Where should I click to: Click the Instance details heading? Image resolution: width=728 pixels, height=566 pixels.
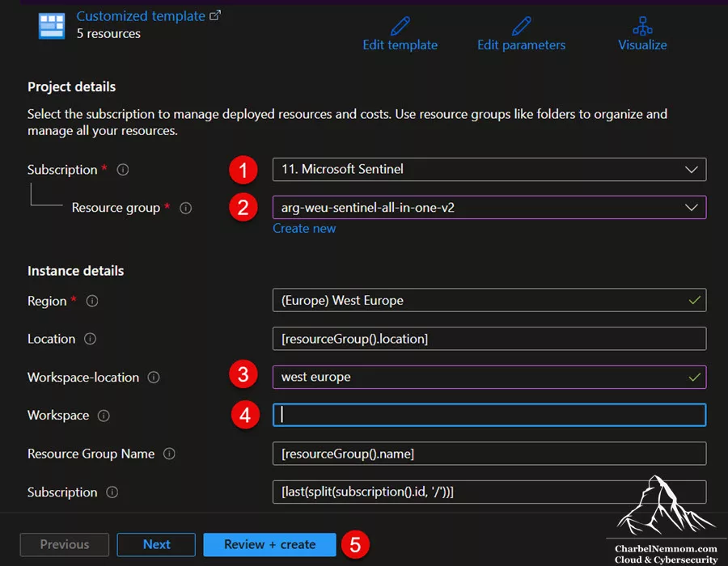76,271
